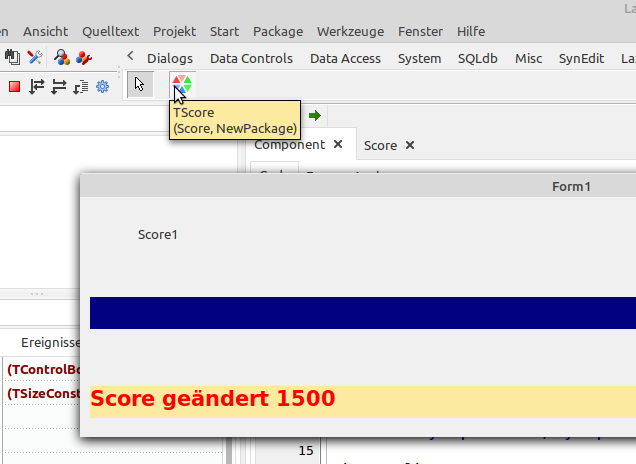Select the (TControlBo… property row

click(x=43, y=369)
